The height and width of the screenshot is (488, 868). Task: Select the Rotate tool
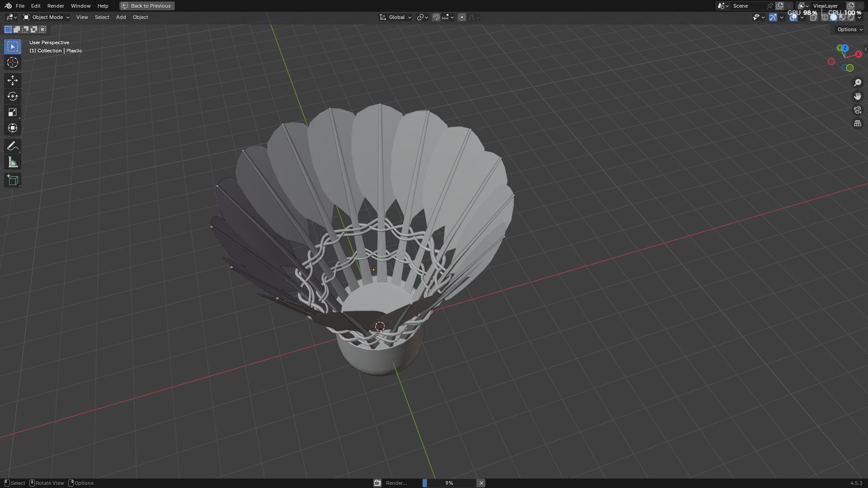point(13,96)
